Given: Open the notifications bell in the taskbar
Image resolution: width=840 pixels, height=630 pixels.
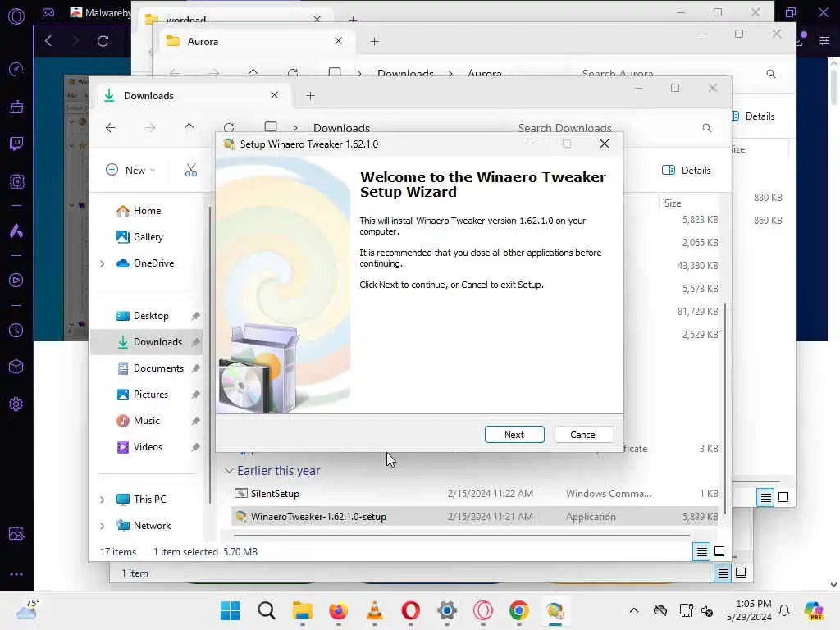Looking at the screenshot, I should pos(784,610).
